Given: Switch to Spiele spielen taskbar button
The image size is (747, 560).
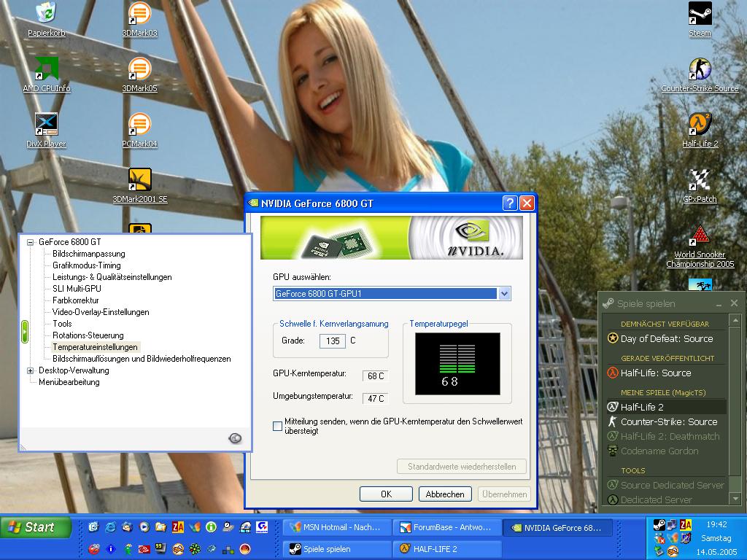Looking at the screenshot, I should pyautogui.click(x=337, y=549).
